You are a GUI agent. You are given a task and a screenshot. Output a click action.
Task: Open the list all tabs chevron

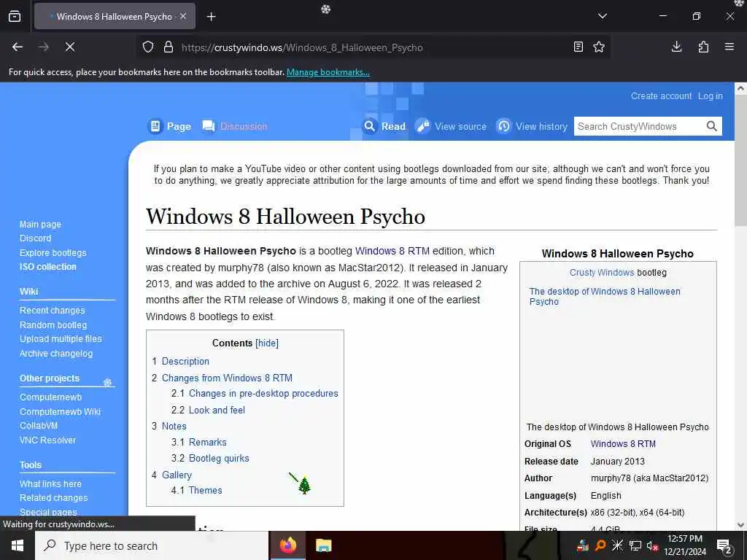(x=602, y=16)
